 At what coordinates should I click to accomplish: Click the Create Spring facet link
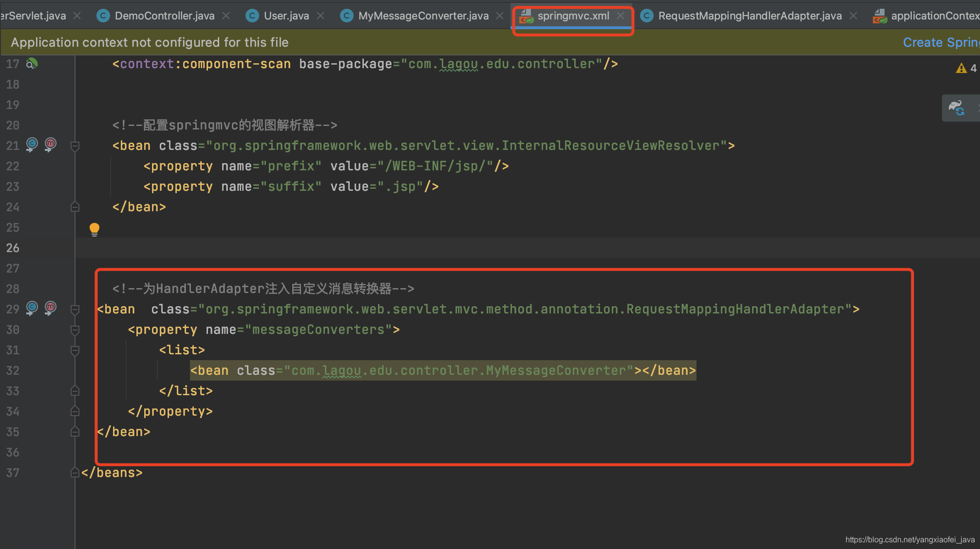(x=940, y=42)
